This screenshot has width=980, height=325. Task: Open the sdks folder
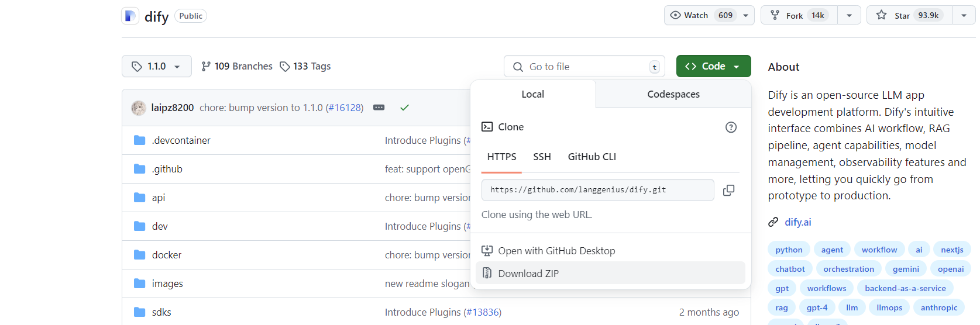coord(161,312)
